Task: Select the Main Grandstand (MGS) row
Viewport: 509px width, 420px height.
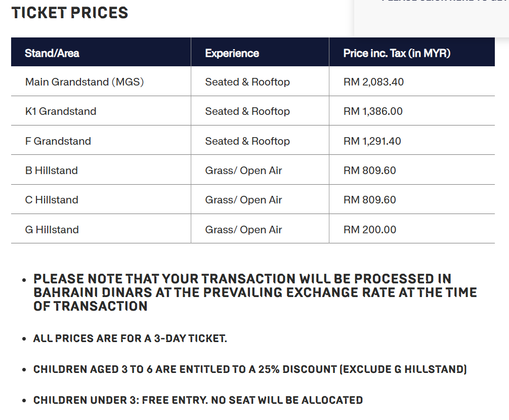Action: (253, 81)
